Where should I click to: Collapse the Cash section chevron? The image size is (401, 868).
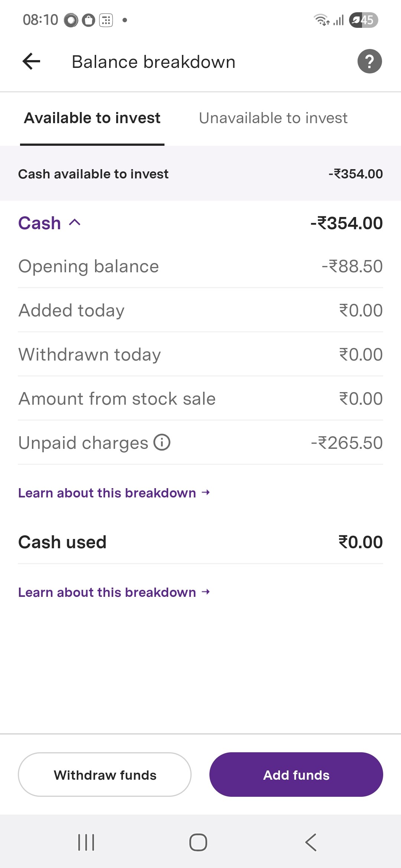75,223
